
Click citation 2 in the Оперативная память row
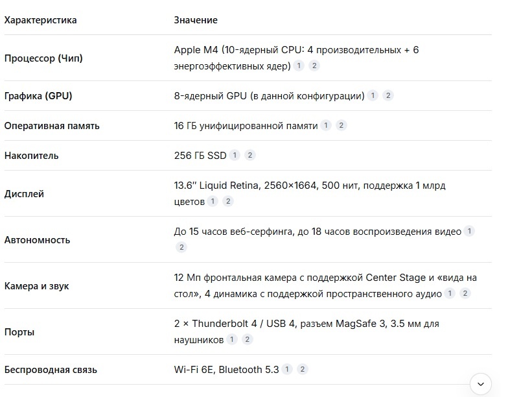click(341, 125)
